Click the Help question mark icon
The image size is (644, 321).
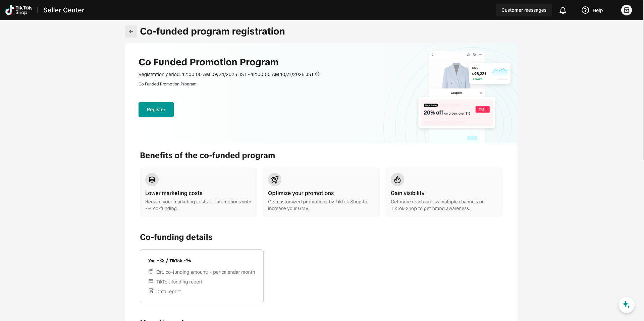click(585, 10)
